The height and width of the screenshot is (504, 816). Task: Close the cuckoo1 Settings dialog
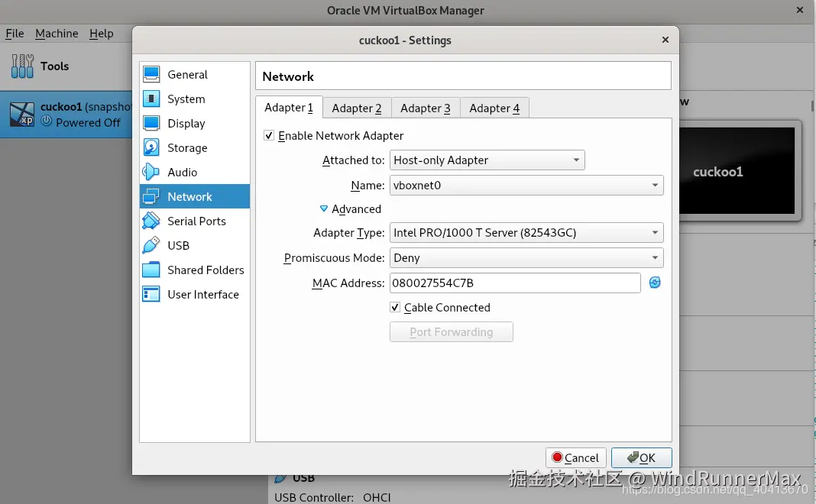(x=665, y=40)
